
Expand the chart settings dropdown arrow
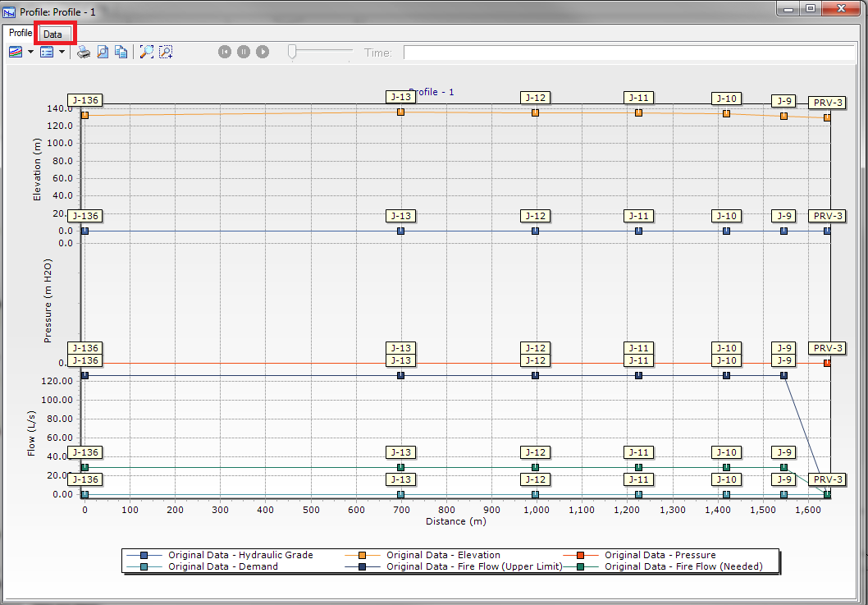30,53
